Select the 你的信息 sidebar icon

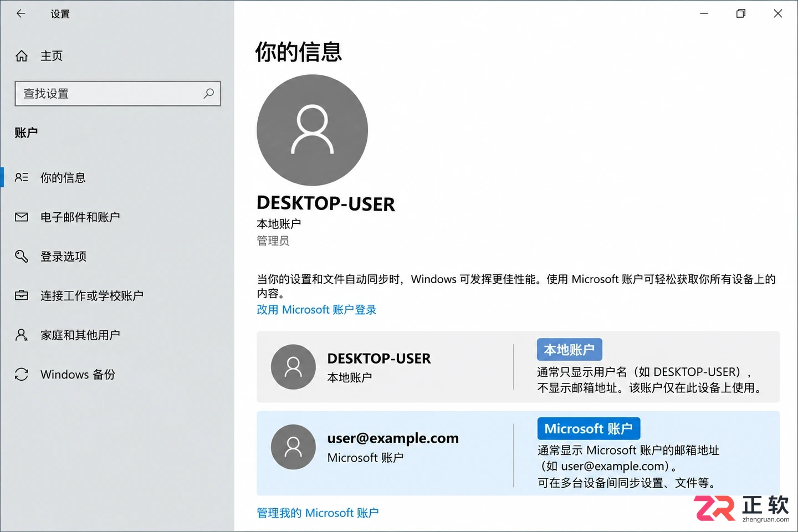coord(22,177)
